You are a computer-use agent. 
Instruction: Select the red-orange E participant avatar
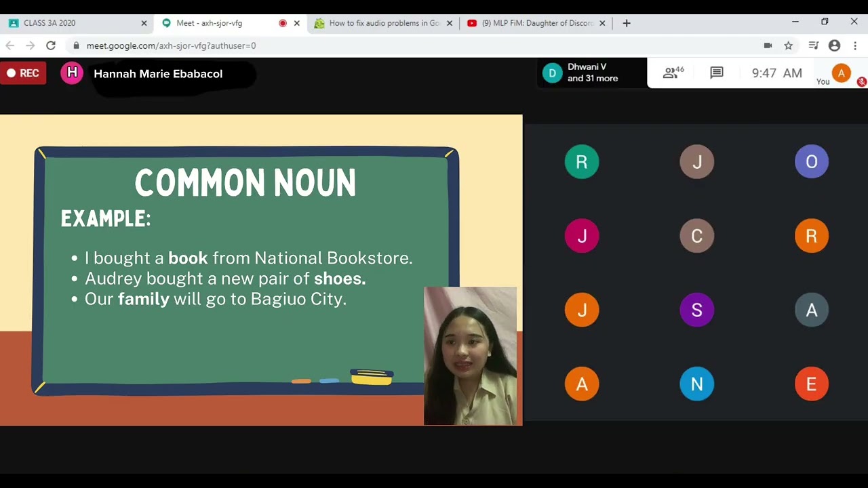pyautogui.click(x=812, y=384)
